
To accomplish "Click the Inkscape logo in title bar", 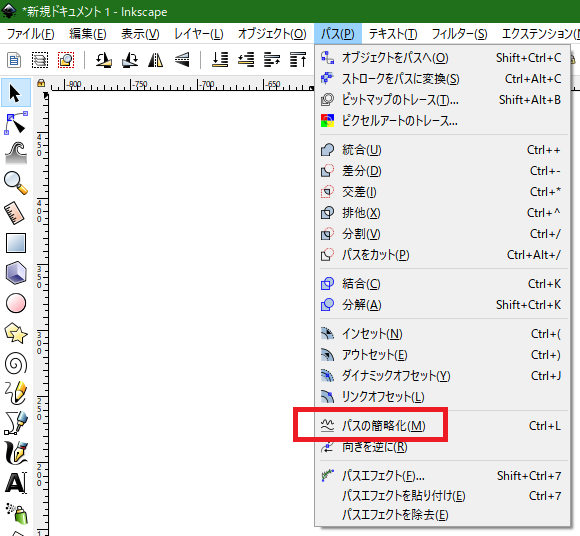I will pyautogui.click(x=9, y=11).
